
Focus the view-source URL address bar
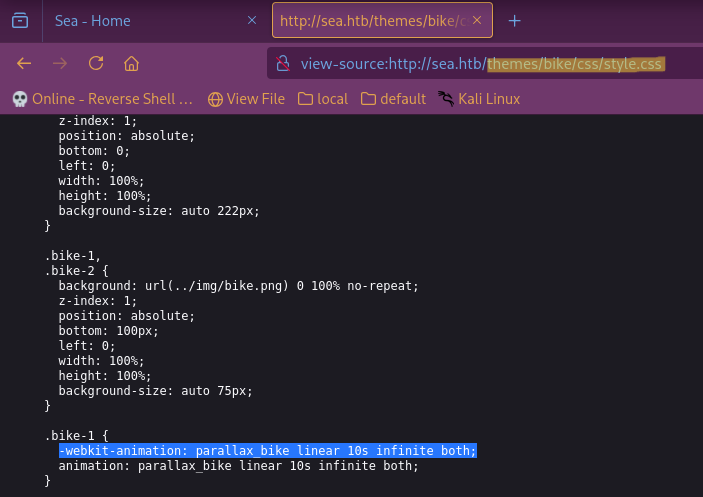click(x=480, y=64)
